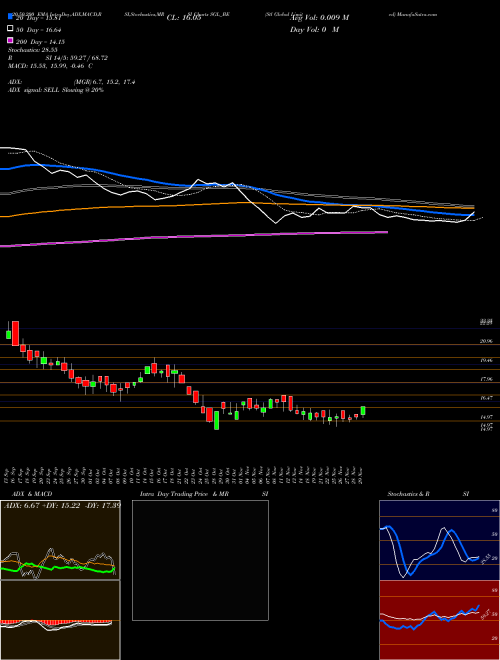Open the red RSI chart panel
This screenshot has height=660, width=500.
439,620
